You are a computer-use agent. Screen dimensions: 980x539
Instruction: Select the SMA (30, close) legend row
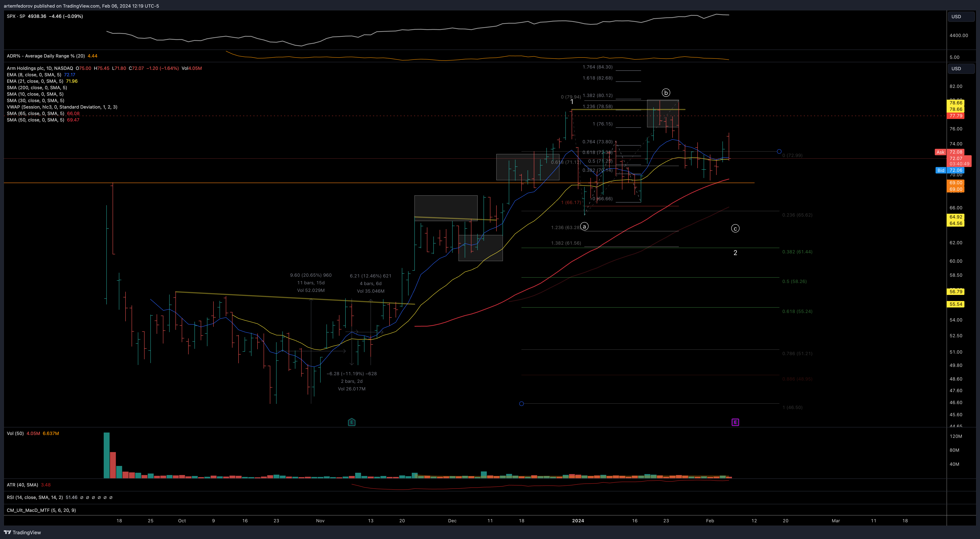coord(35,101)
